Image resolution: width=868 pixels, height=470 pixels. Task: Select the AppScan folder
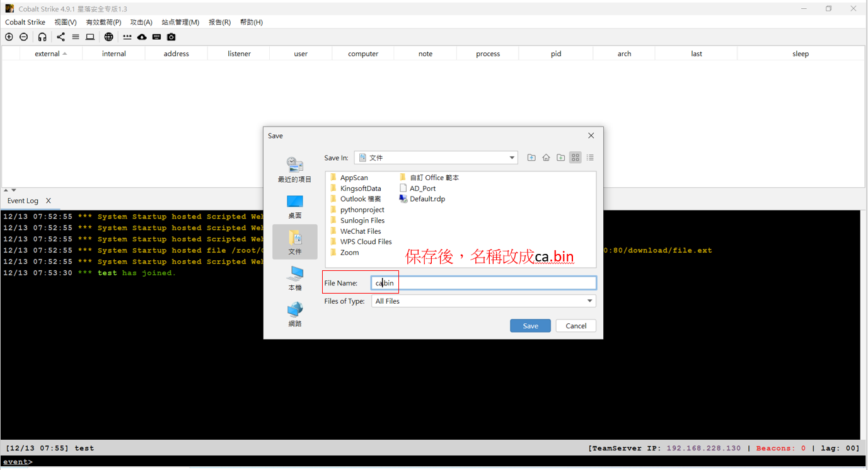point(349,178)
